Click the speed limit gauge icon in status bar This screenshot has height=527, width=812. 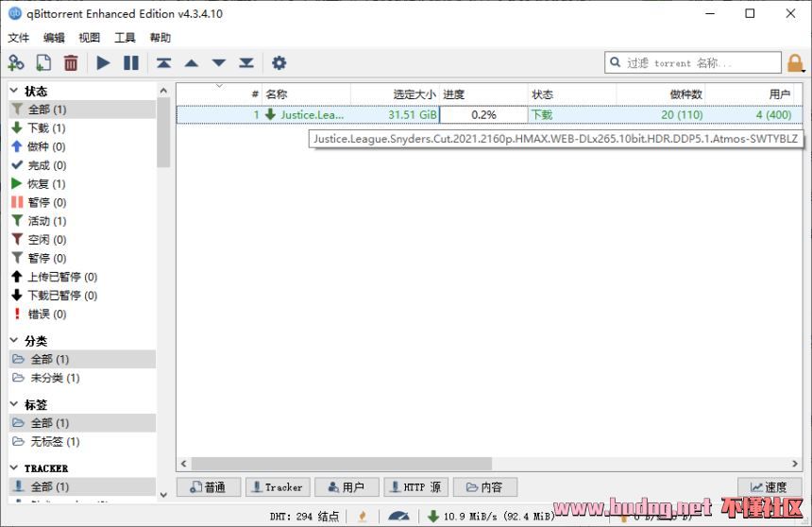(x=398, y=516)
